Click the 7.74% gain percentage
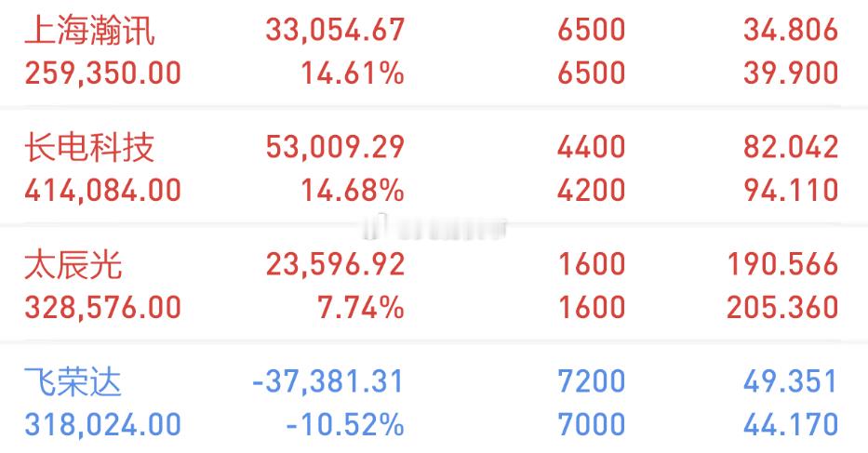 tap(361, 308)
